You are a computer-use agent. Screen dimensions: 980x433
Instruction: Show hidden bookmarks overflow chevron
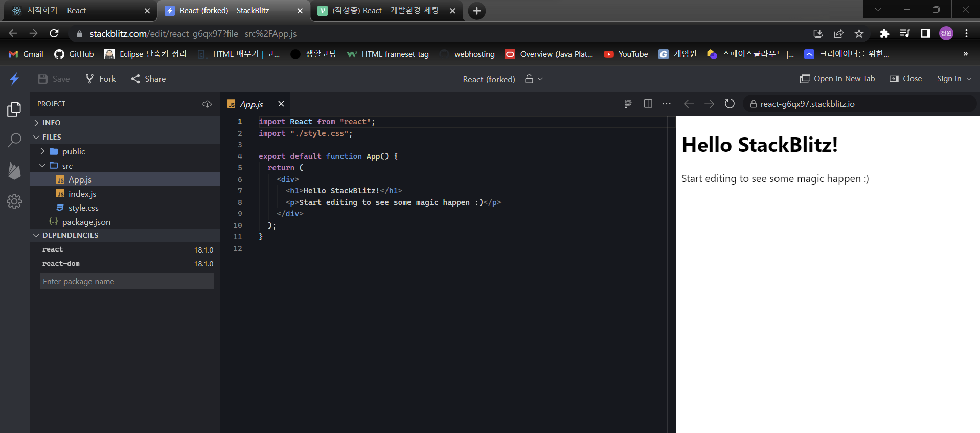[965, 54]
